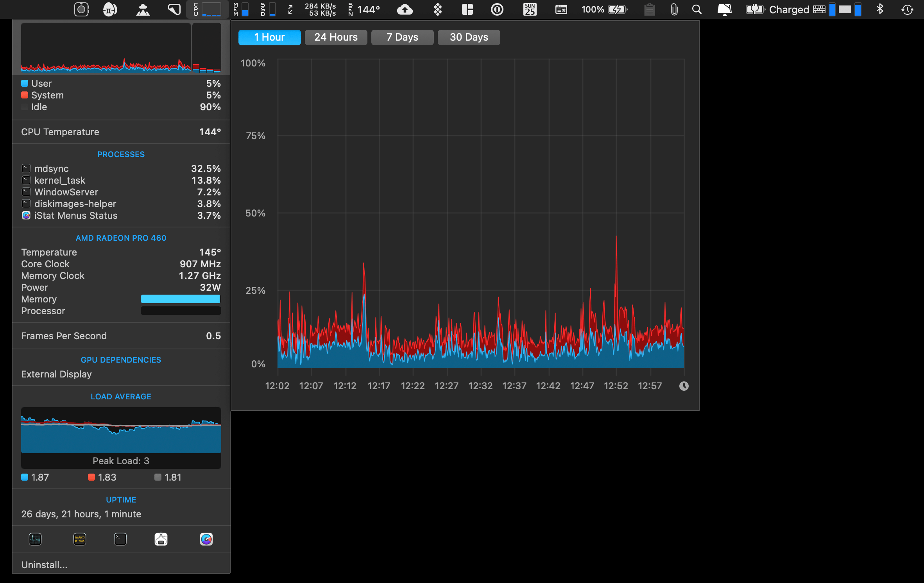Click the CPU menu bar graph item

pyautogui.click(x=208, y=9)
